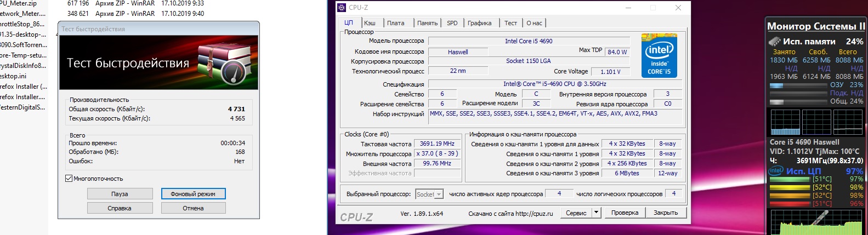Click the Intel inside Core i5 logo in CPU-Z
The width and height of the screenshot is (868, 235).
click(x=659, y=56)
